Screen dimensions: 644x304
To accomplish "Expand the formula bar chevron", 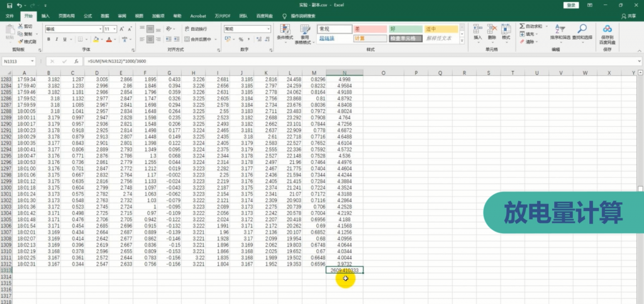I will point(639,61).
